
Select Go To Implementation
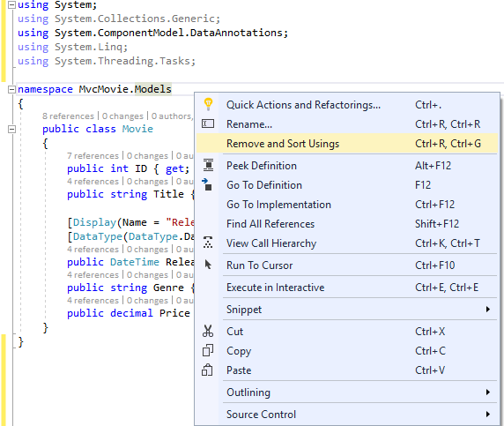tap(347, 205)
